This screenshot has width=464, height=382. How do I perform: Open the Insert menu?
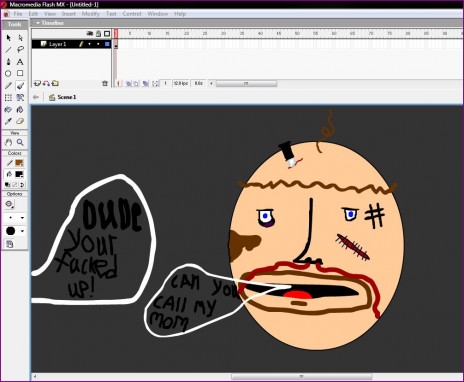[69, 14]
